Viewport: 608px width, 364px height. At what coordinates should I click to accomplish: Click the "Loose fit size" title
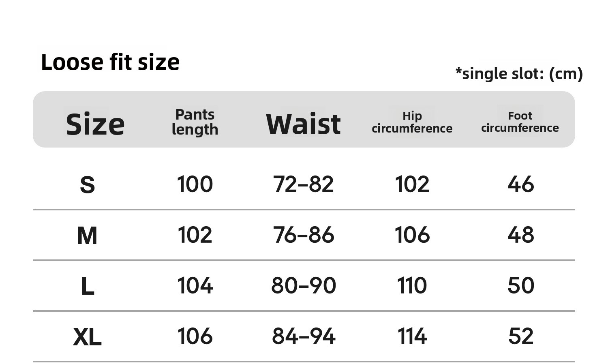tap(110, 62)
